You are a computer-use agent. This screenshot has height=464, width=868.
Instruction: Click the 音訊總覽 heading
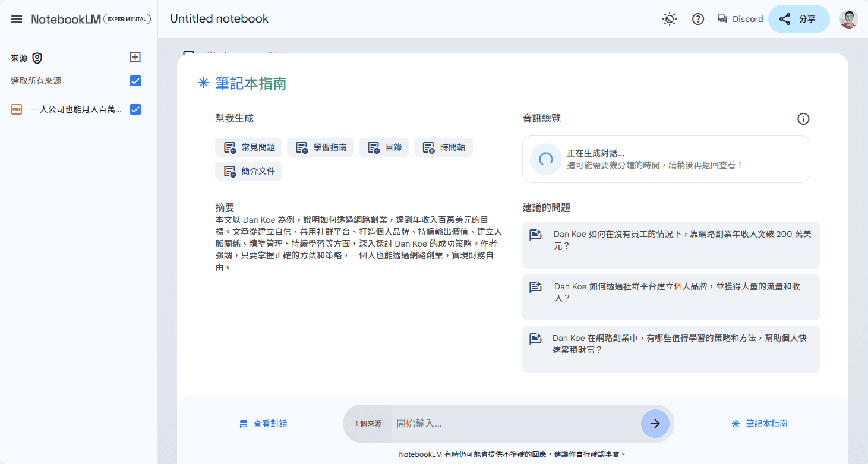point(542,118)
